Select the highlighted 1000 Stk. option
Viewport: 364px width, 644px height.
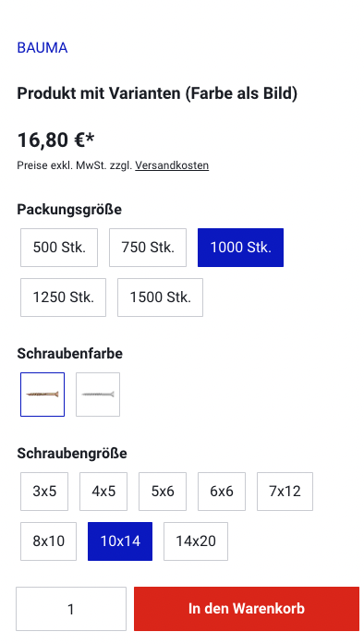point(241,248)
